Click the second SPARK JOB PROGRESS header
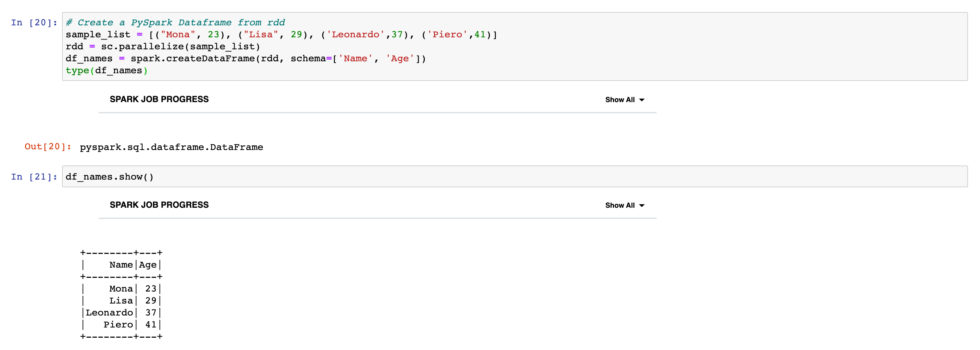 click(160, 204)
